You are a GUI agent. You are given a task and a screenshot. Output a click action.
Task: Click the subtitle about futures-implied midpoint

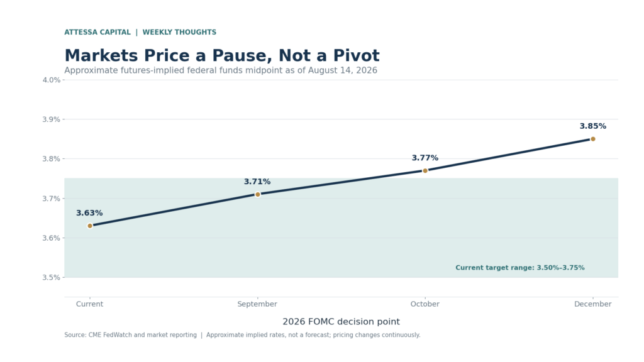tap(221, 70)
